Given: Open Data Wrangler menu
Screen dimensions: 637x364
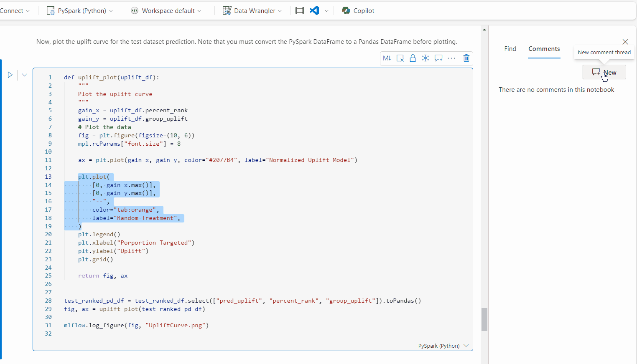Looking at the screenshot, I should [x=252, y=11].
